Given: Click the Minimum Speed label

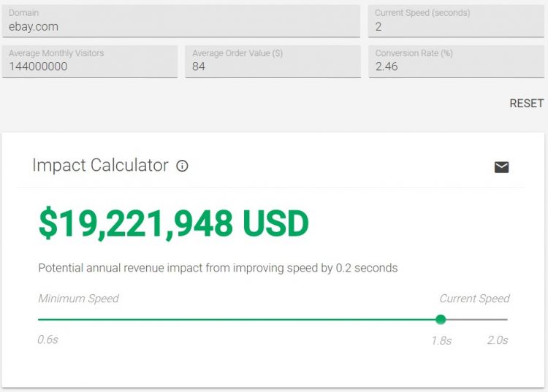Looking at the screenshot, I should [79, 299].
